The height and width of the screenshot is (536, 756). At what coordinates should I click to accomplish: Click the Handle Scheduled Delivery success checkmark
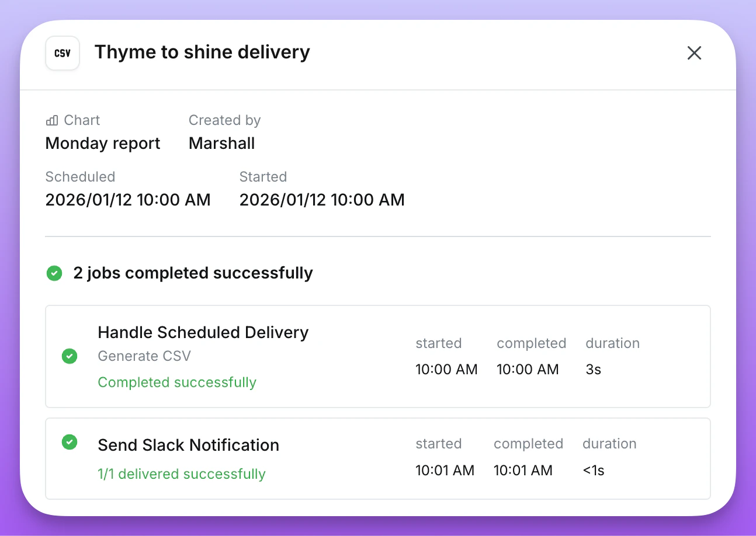coord(70,356)
